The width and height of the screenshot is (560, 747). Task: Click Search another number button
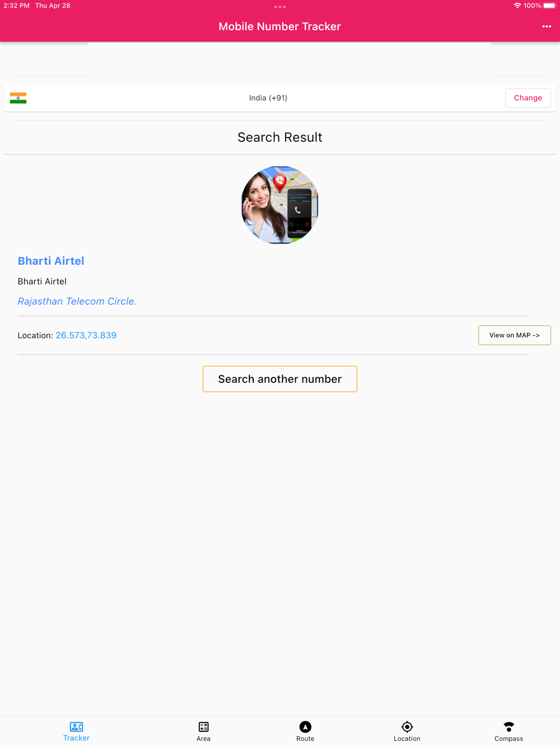pyautogui.click(x=280, y=379)
